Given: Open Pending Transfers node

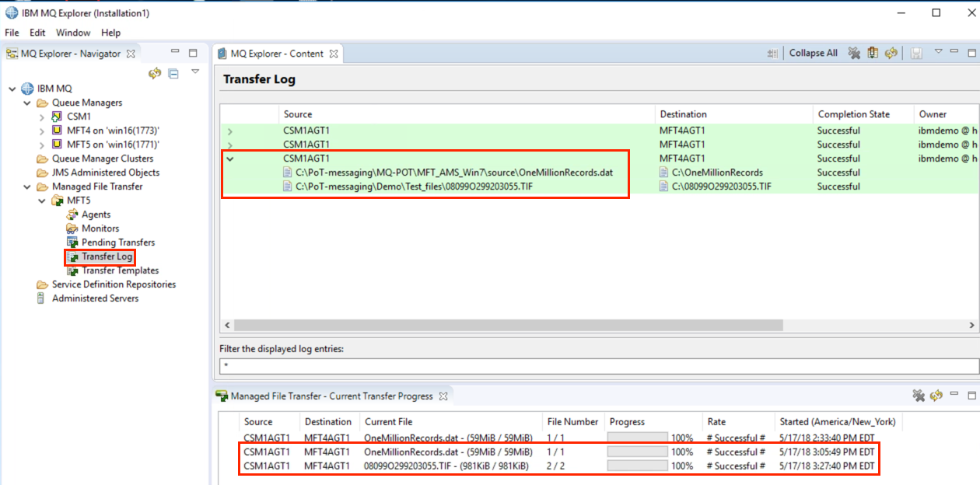Looking at the screenshot, I should [118, 242].
